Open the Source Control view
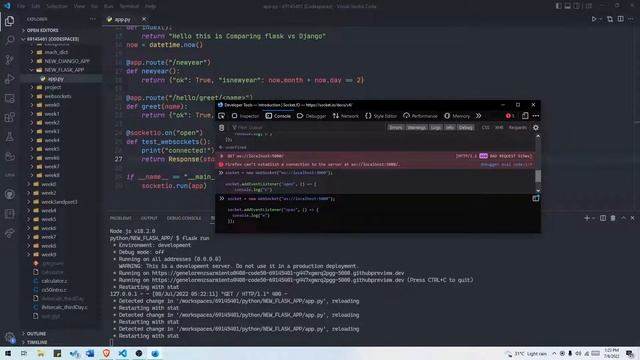Viewport: 640px width, 360px height. pyautogui.click(x=9, y=60)
